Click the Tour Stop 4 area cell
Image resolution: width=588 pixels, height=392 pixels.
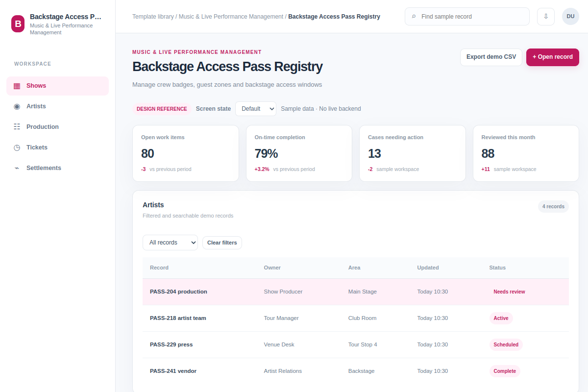(363, 344)
